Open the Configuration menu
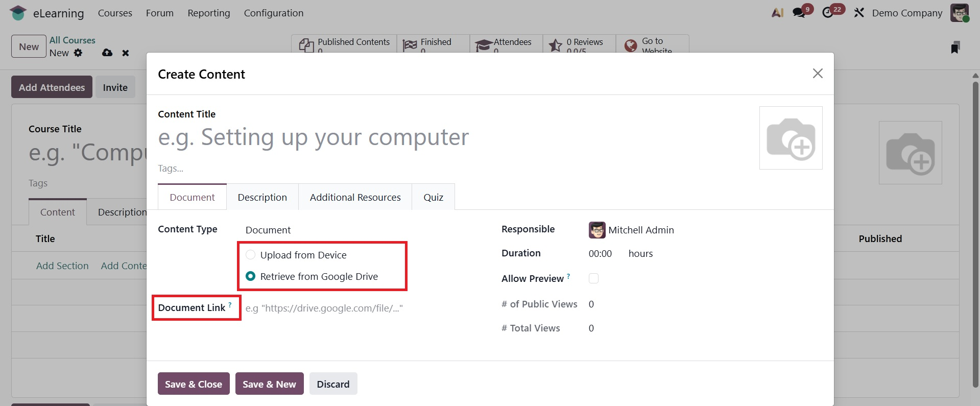This screenshot has width=980, height=406. coord(273,13)
